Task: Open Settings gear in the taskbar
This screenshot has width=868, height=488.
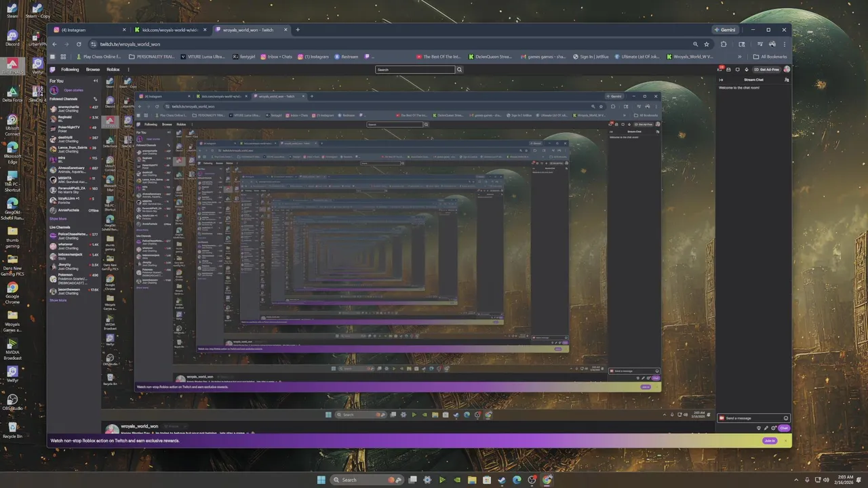Action: click(427, 480)
